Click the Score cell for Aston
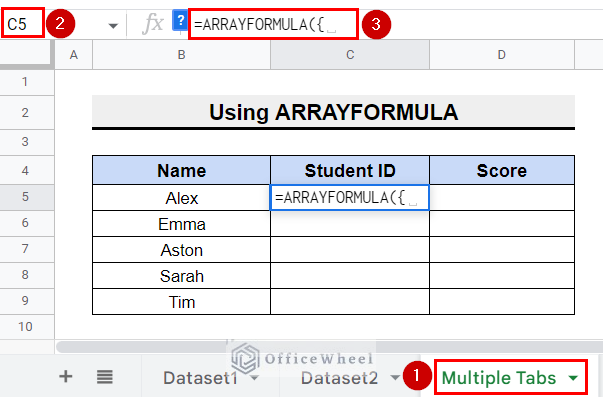Viewport: 603px width, 397px height. tap(502, 250)
